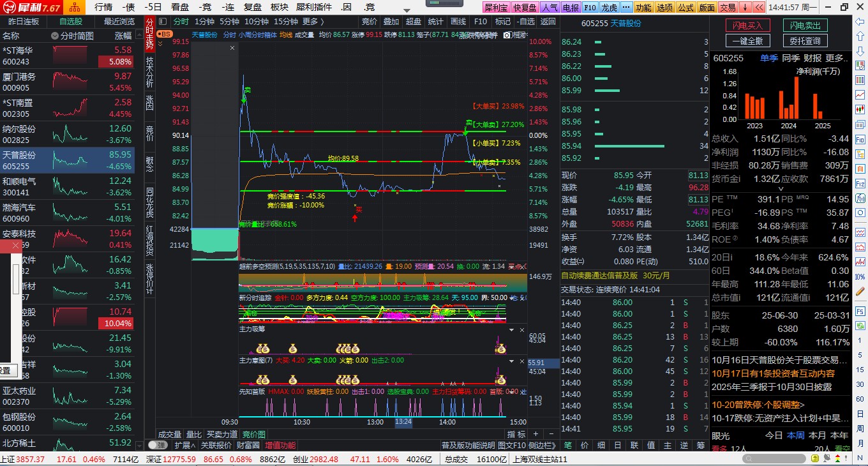
Task: Click the plus zoom button beside 指标
Action: click(535, 434)
